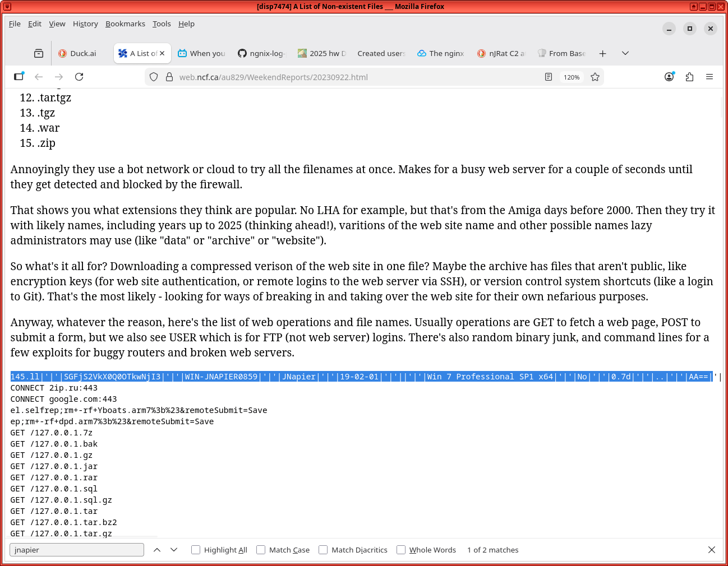This screenshot has width=728, height=566.
Task: Open the Help menu
Action: coord(186,24)
